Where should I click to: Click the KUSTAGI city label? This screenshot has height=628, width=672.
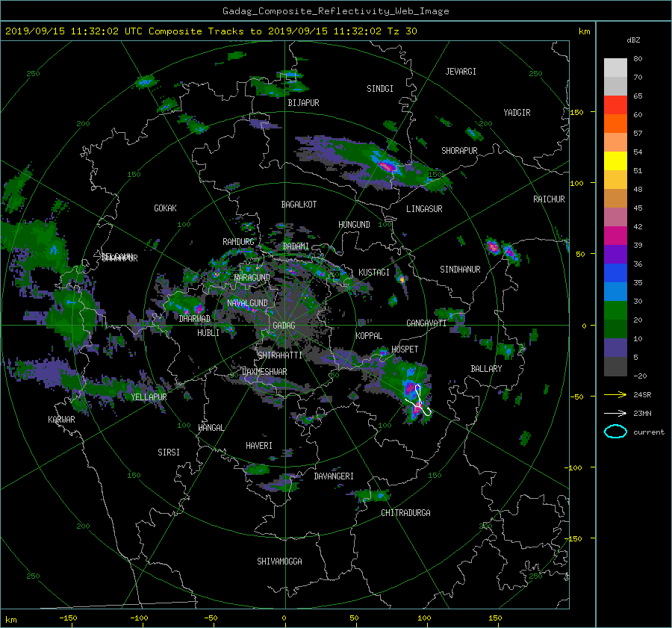tap(374, 273)
